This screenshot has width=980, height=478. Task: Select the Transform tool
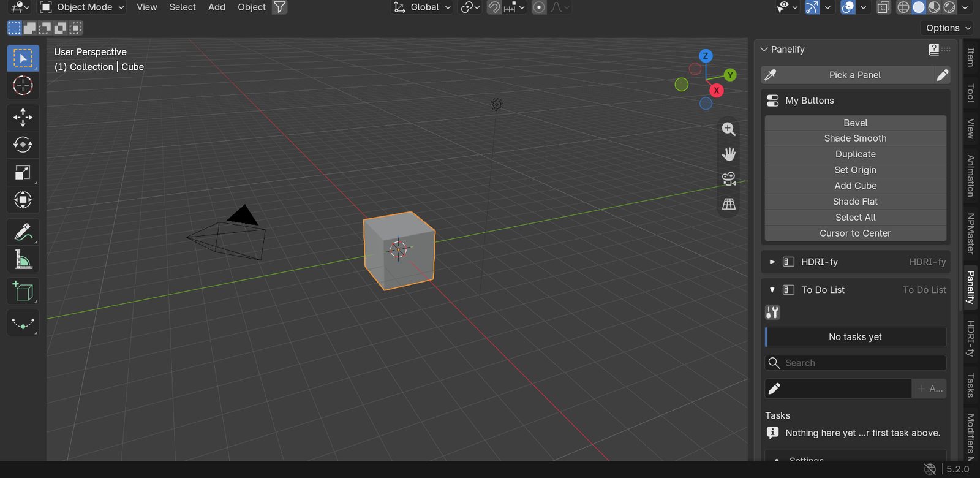tap(23, 200)
